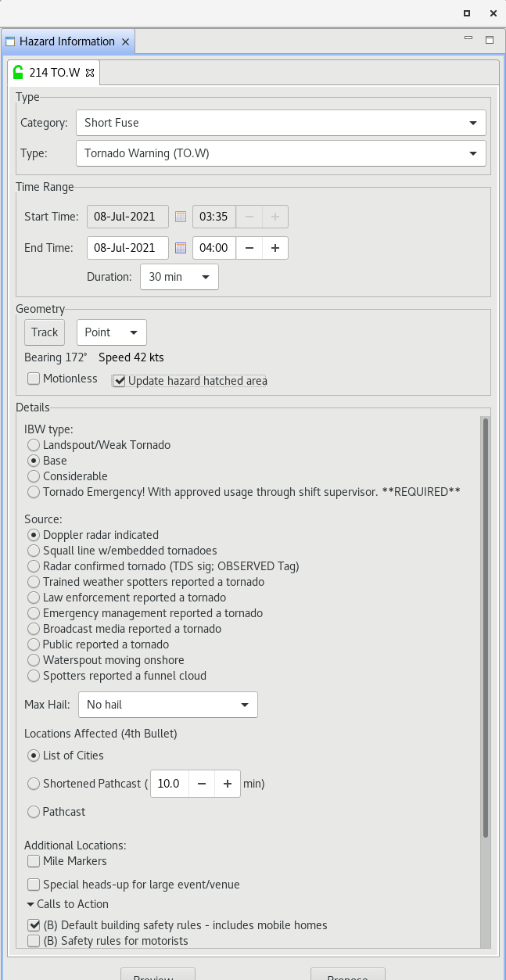This screenshot has width=506, height=980.
Task: Select Public reported a tornado
Action: [x=34, y=644]
